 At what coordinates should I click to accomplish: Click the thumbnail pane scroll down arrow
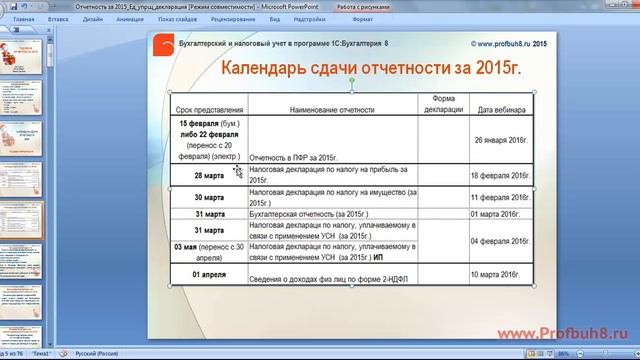[50, 344]
